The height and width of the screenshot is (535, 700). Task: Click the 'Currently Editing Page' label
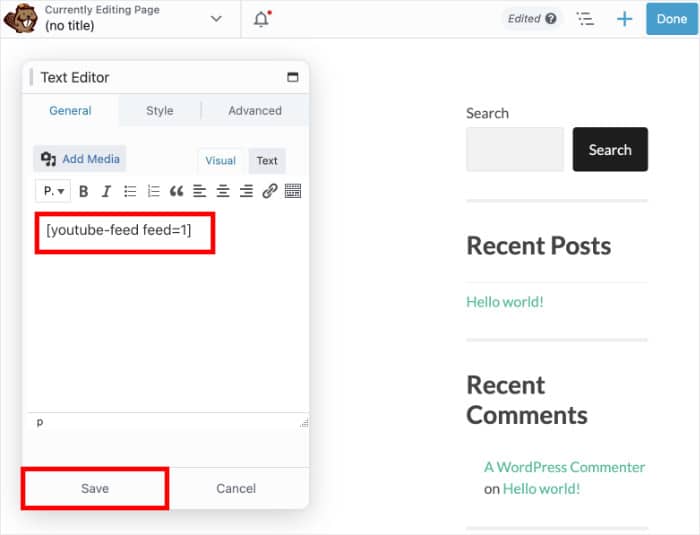coord(102,10)
